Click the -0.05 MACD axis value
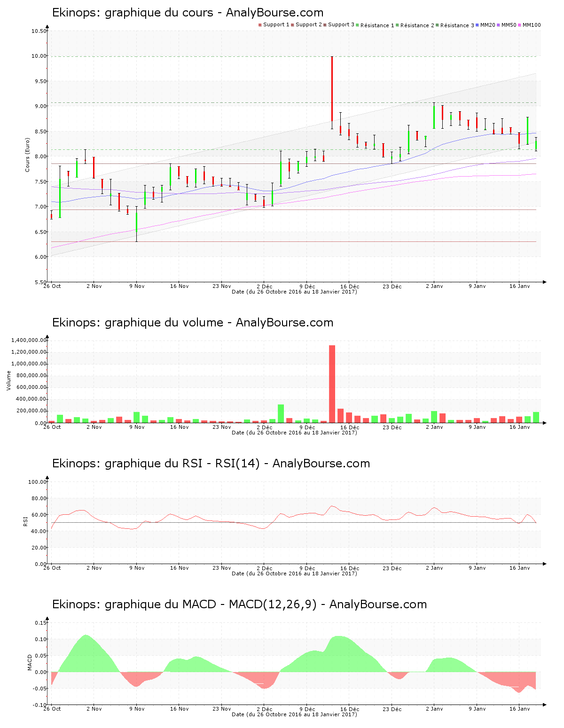 pos(40,689)
